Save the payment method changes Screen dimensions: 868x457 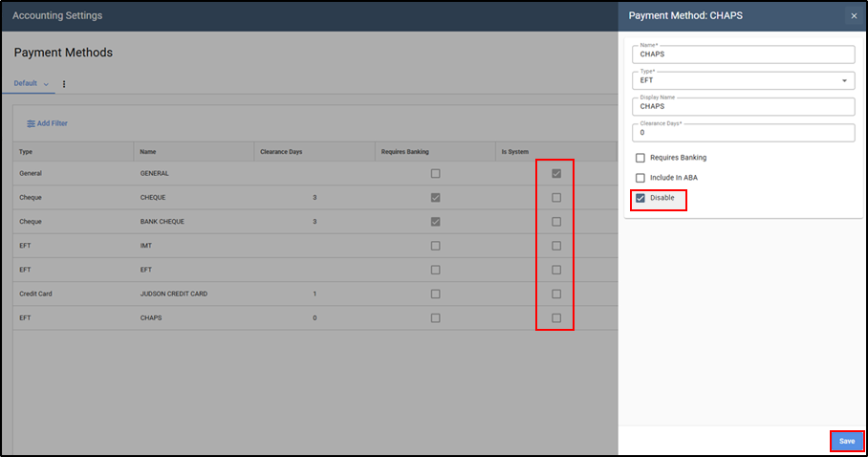[x=846, y=441]
